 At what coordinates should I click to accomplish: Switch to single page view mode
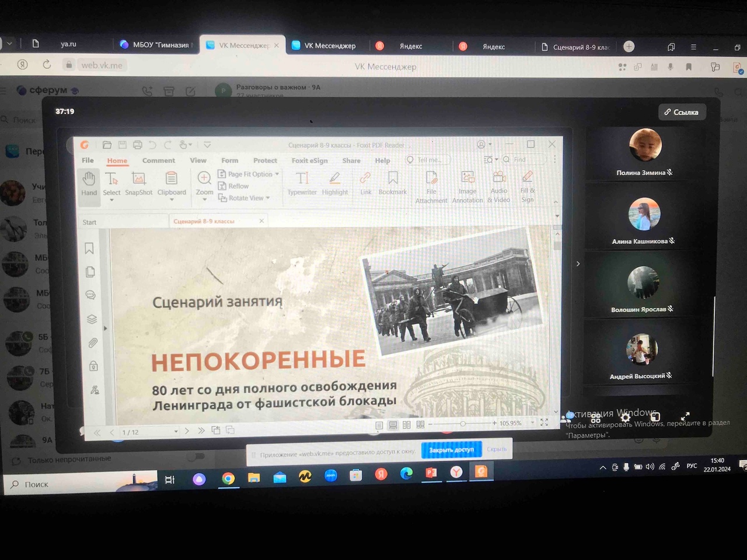[x=379, y=425]
